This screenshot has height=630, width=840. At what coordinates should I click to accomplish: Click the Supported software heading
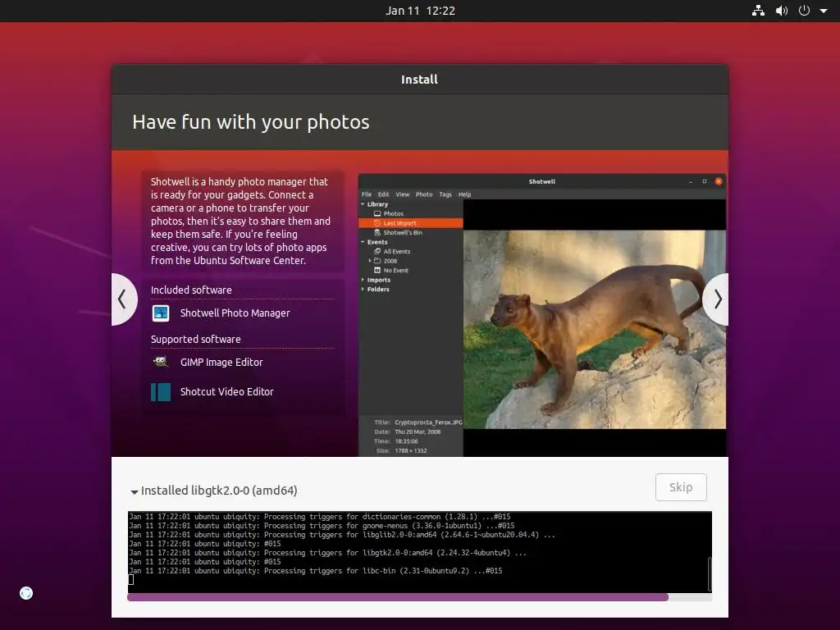[195, 339]
